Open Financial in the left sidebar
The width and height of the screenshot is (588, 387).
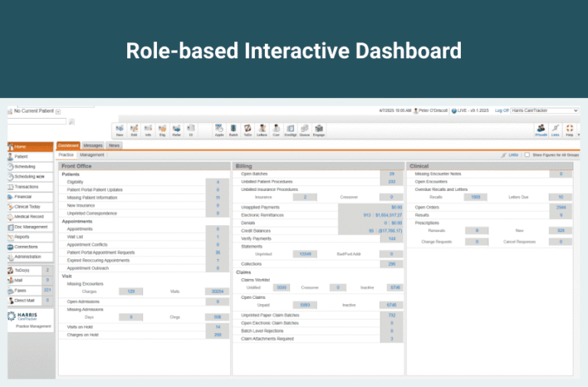point(31,197)
